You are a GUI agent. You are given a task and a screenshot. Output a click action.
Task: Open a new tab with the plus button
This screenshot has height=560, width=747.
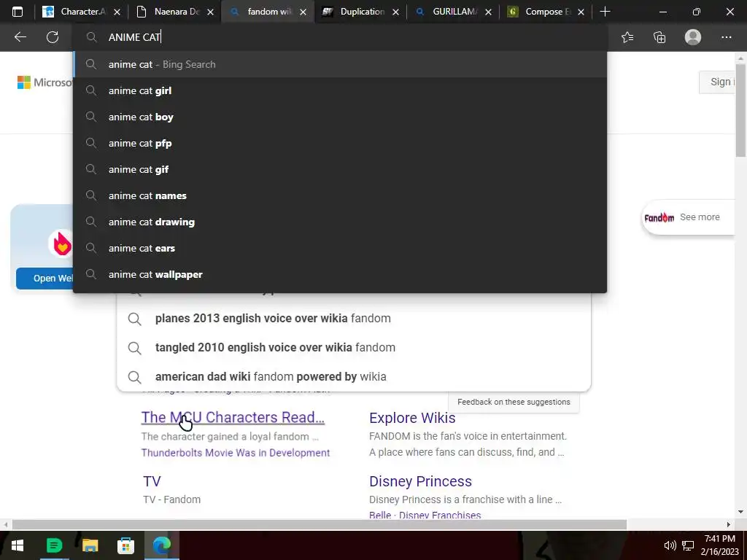605,12
